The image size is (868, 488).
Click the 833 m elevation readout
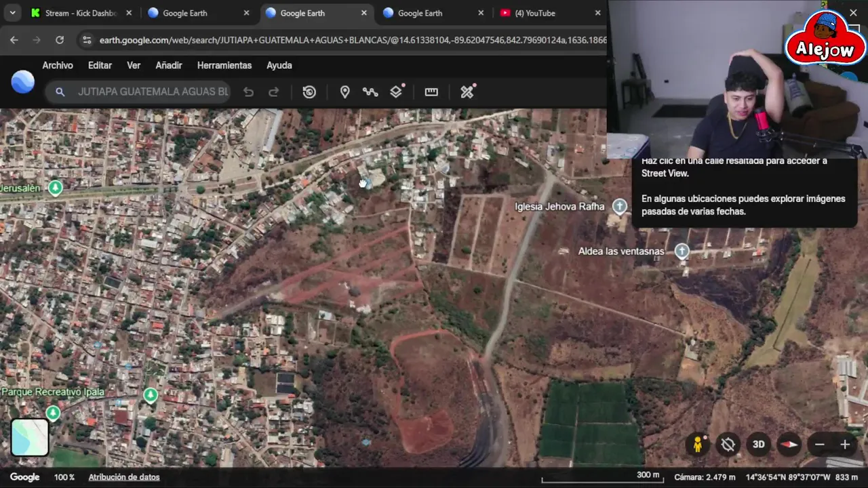click(847, 477)
